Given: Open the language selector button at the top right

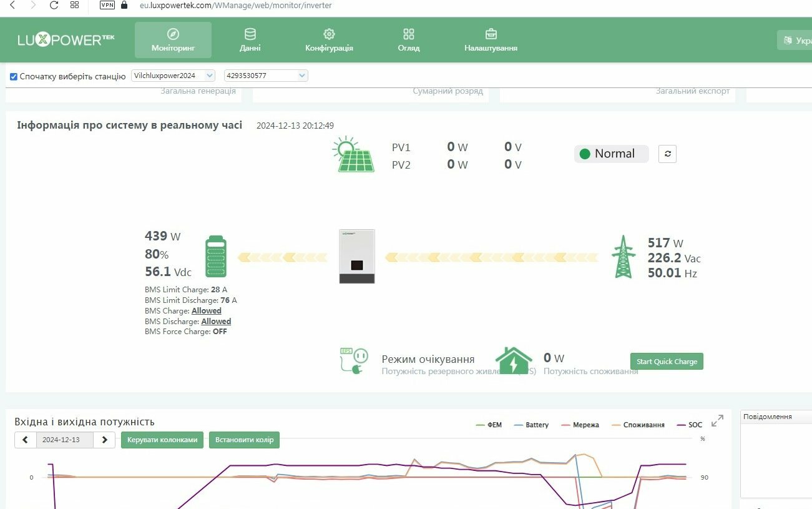Looking at the screenshot, I should click(x=795, y=40).
